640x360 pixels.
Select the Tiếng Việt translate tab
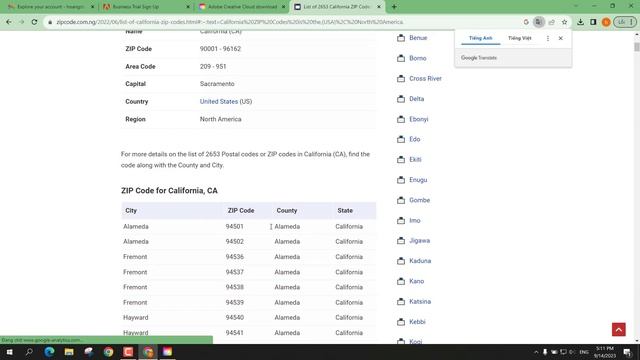520,38
